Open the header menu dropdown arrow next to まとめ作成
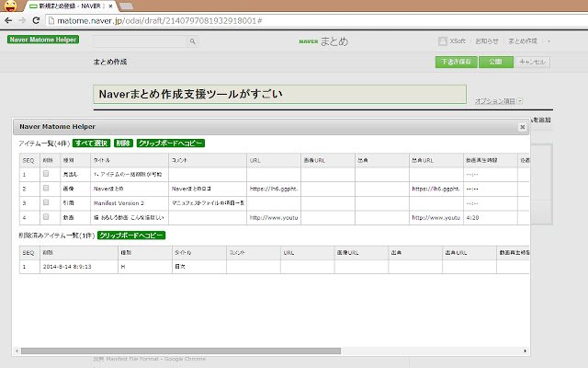Screen dimensions: 588x368 [x=548, y=41]
